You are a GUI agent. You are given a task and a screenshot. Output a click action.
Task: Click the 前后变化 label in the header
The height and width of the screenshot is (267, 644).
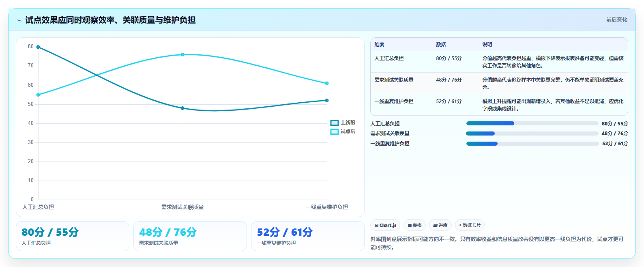(616, 19)
